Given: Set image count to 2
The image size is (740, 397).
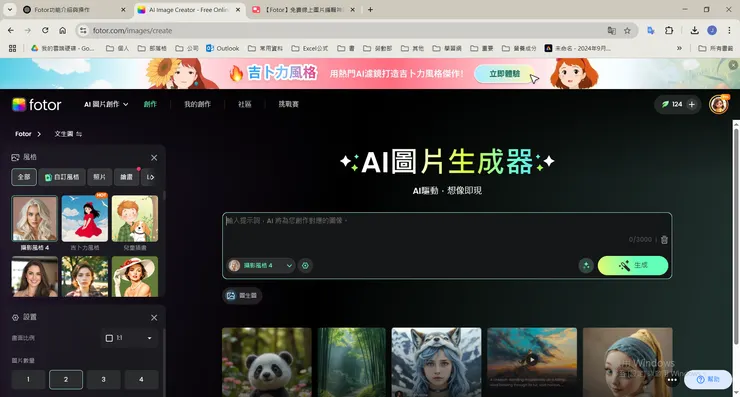Looking at the screenshot, I should tap(66, 380).
